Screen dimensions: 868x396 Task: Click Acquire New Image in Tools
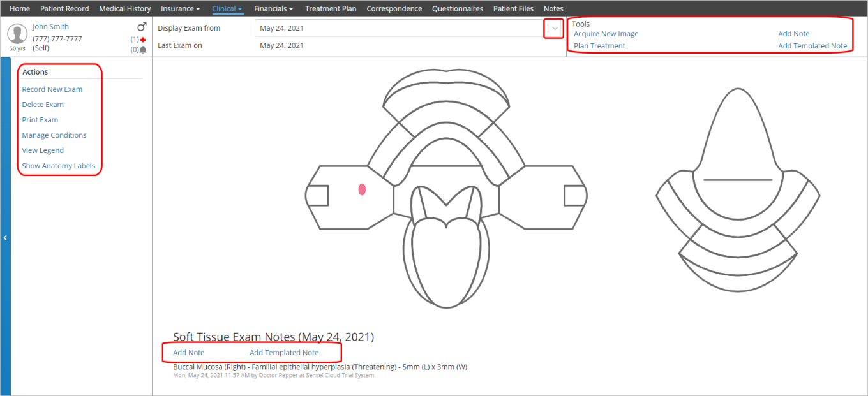click(606, 34)
